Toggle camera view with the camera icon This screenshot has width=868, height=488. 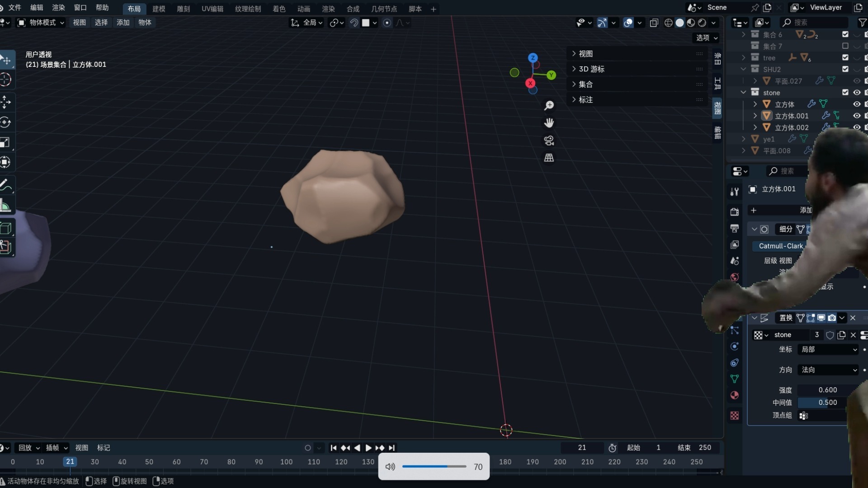click(x=549, y=141)
